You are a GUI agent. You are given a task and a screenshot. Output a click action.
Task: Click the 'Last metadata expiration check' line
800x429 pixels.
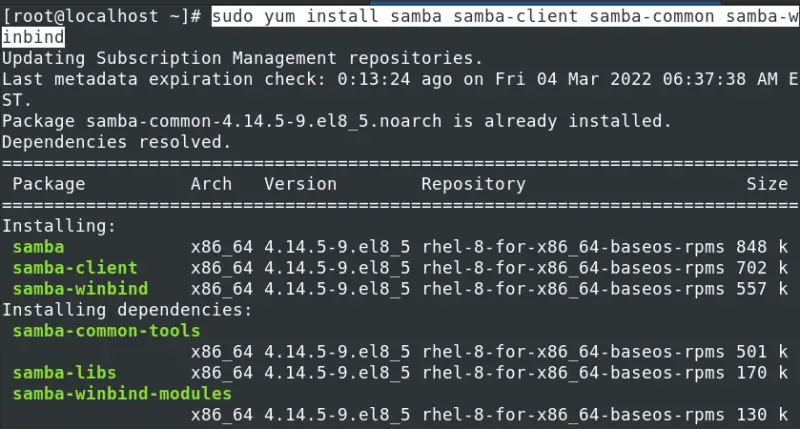point(400,88)
